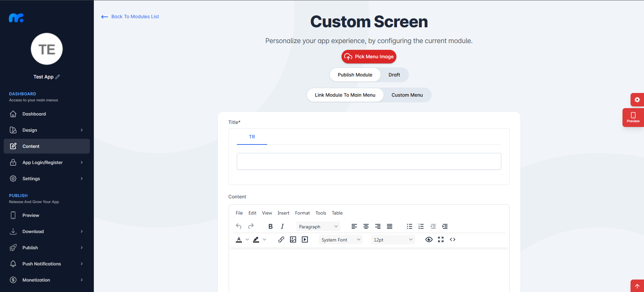Preview content with the eye icon
Viewport: 644px width, 292px height.
point(429,239)
